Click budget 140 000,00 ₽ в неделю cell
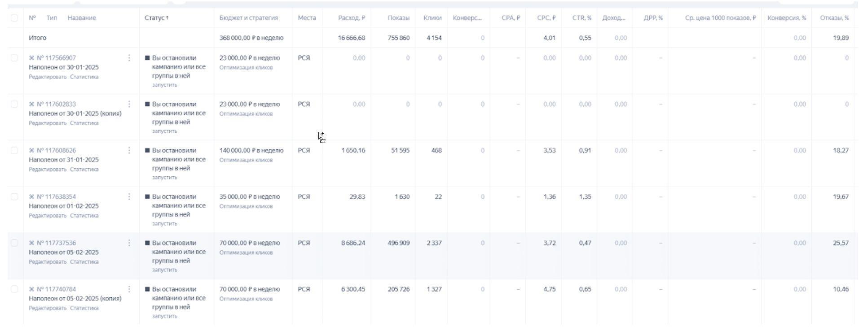This screenshot has height=331, width=868. point(251,150)
